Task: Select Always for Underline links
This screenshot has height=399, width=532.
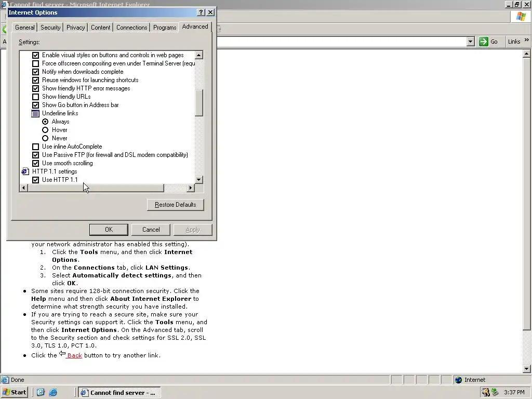Action: (x=45, y=122)
